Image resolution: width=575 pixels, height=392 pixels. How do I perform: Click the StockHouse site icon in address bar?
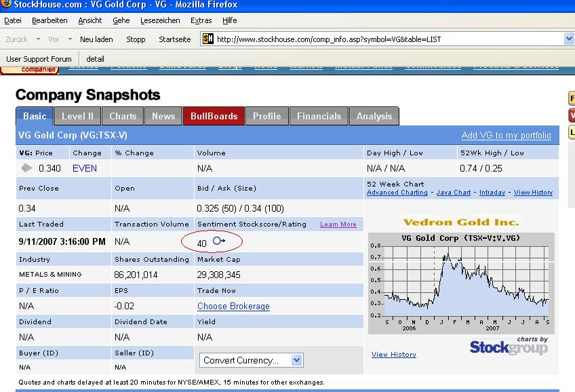click(x=208, y=39)
